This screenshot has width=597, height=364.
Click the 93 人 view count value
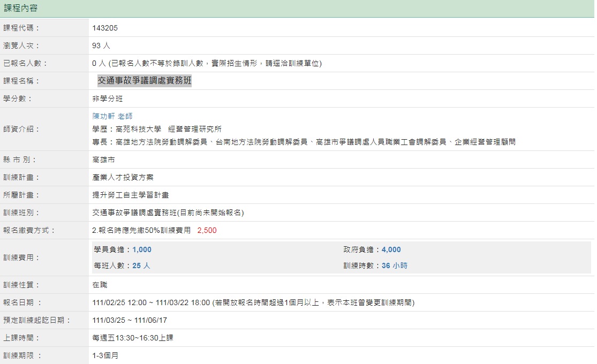101,45
